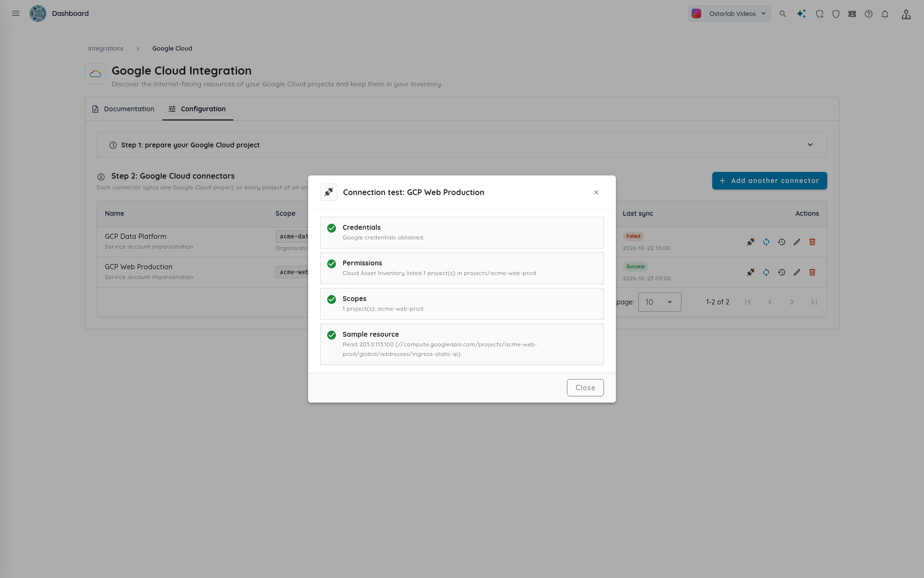This screenshot has height=578, width=924.
Task: Open the hamburger navigation menu
Action: 16,13
